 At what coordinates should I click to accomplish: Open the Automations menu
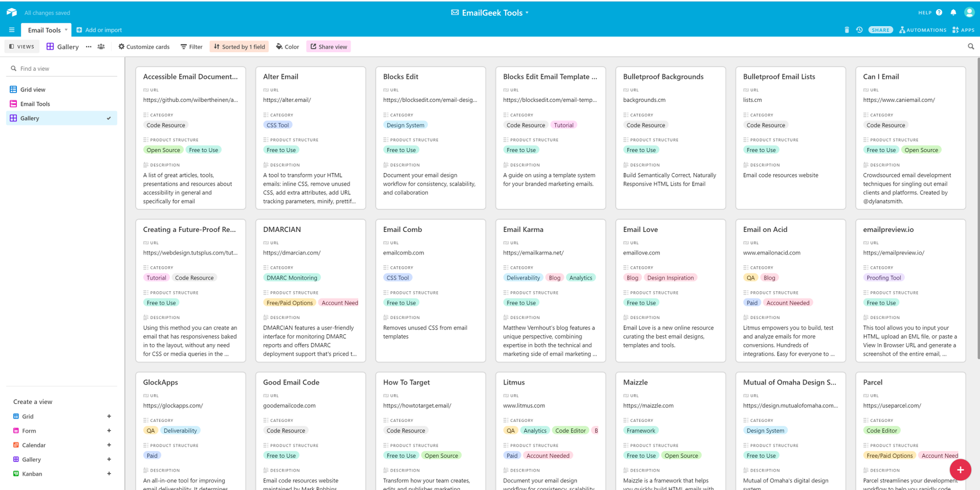tap(923, 30)
